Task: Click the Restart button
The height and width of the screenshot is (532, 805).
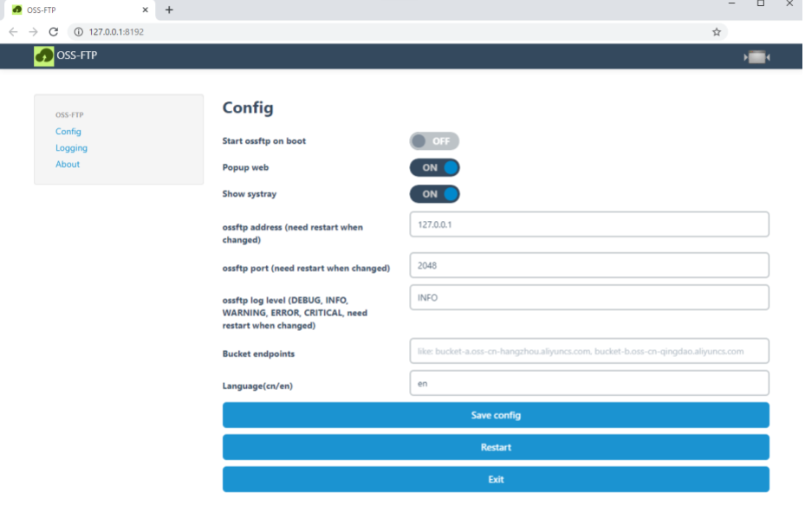Action: [496, 447]
